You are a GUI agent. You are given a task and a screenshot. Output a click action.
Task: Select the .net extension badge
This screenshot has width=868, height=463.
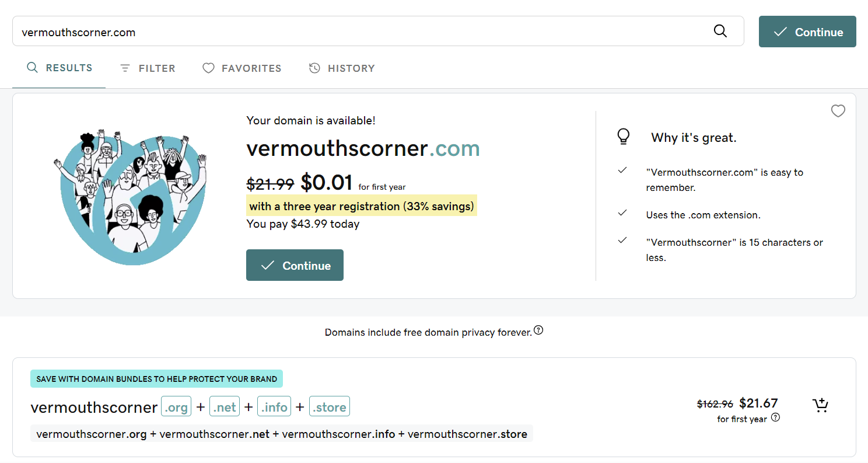tap(225, 407)
